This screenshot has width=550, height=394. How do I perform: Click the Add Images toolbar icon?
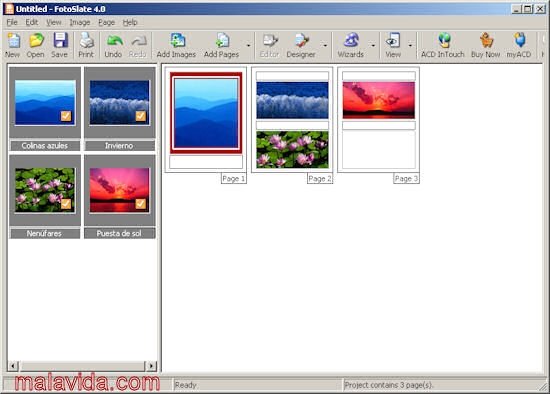pos(177,40)
